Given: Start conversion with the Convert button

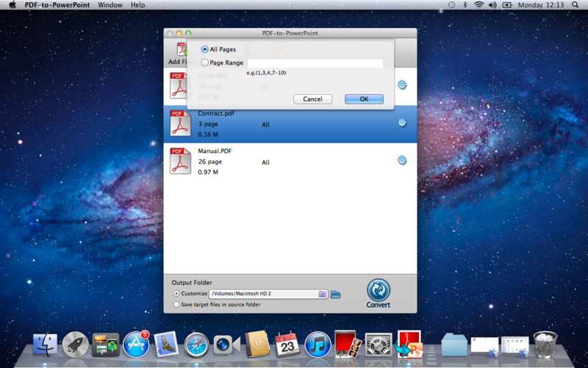Looking at the screenshot, I should click(x=379, y=293).
